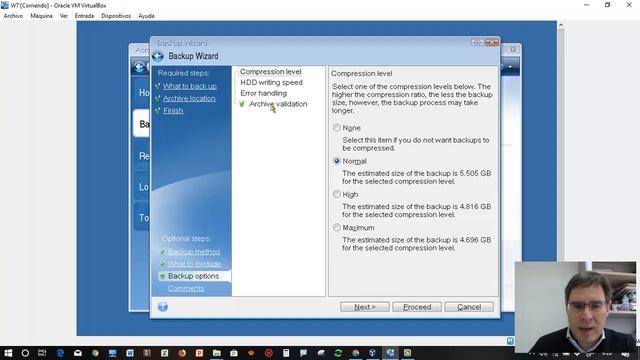Click the blue back arrow beside Backup Wizard
This screenshot has height=360, width=640.
tap(158, 56)
